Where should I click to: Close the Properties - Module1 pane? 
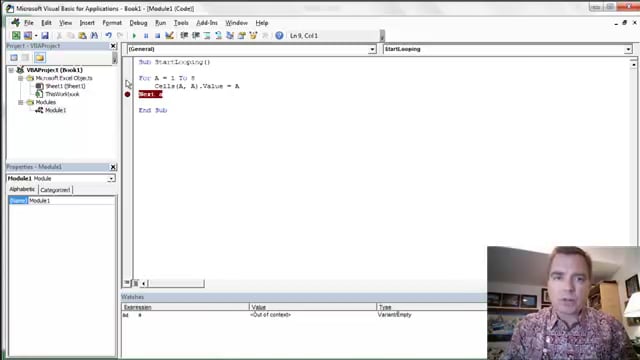click(x=113, y=167)
